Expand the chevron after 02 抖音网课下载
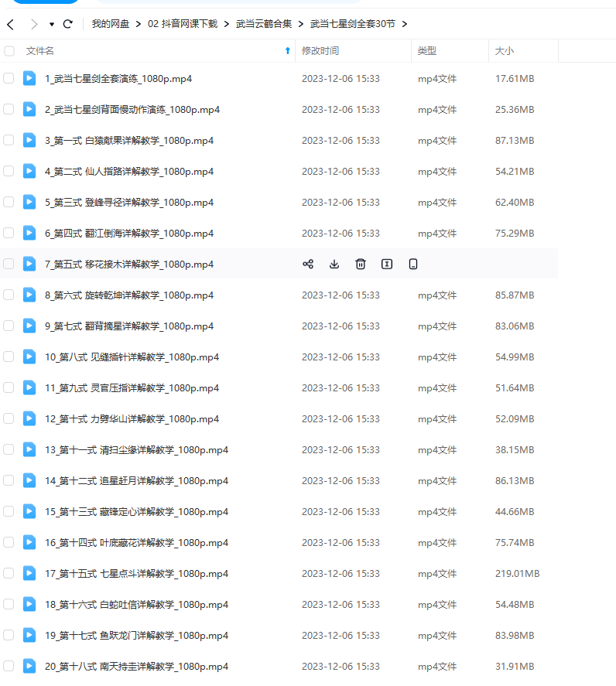 click(226, 24)
